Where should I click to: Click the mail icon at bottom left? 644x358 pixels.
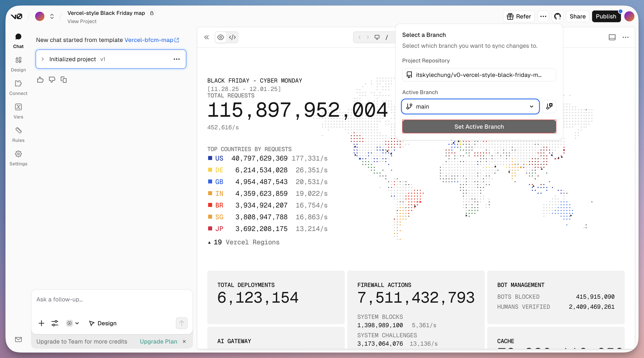[x=18, y=340]
